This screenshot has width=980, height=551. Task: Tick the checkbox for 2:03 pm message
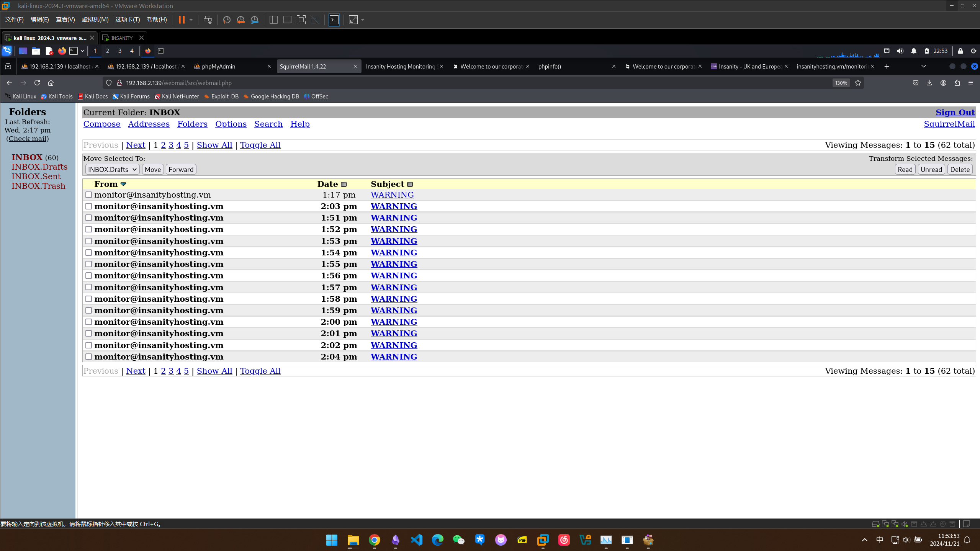click(88, 206)
